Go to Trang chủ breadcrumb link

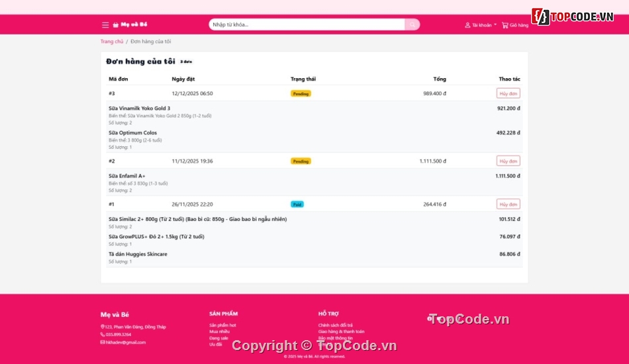(x=112, y=41)
